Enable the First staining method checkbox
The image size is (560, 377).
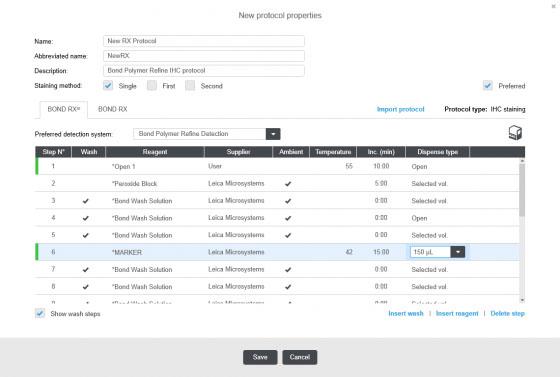(152, 86)
